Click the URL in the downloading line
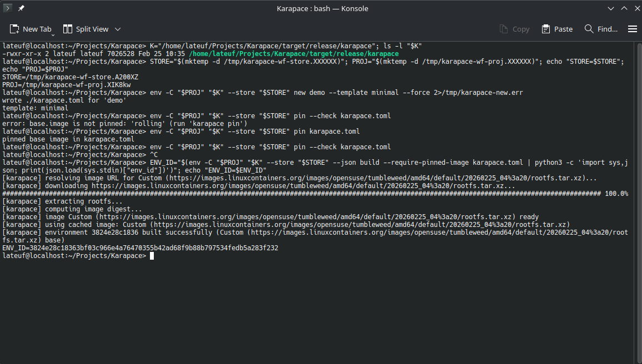Viewport: 642px width, 364px height. 298,186
